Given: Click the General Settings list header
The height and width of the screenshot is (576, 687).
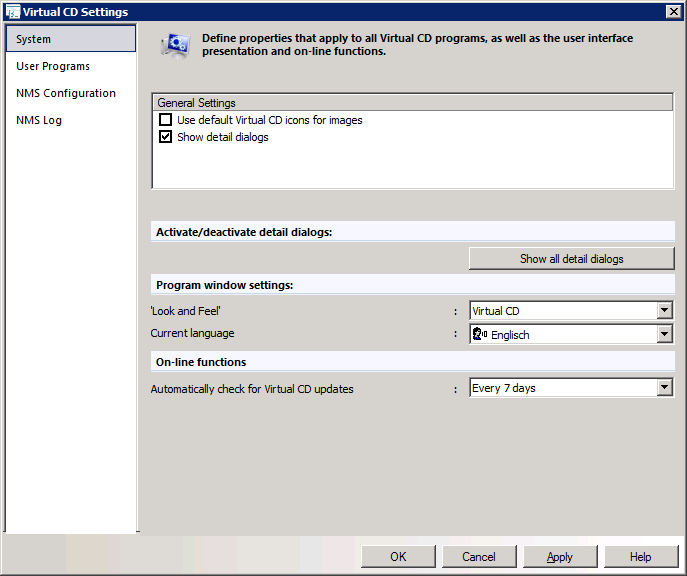Looking at the screenshot, I should tap(412, 102).
